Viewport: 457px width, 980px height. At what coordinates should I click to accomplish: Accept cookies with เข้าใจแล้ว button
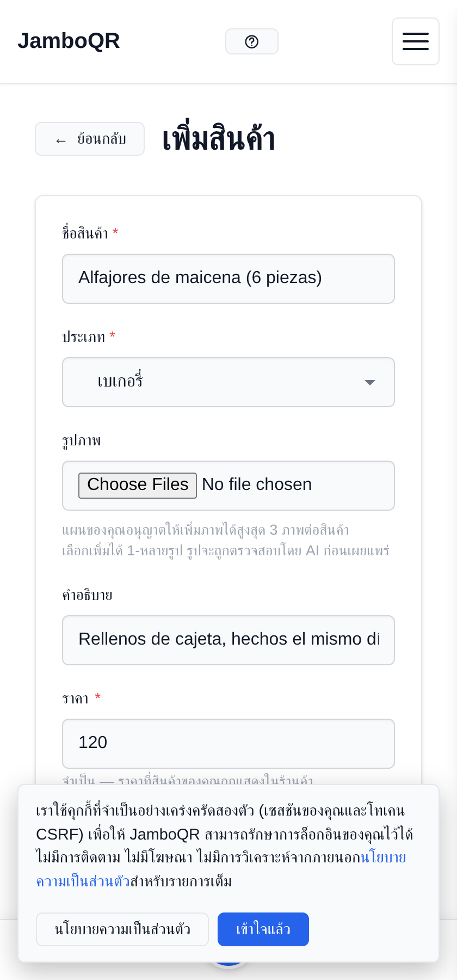pos(263,929)
